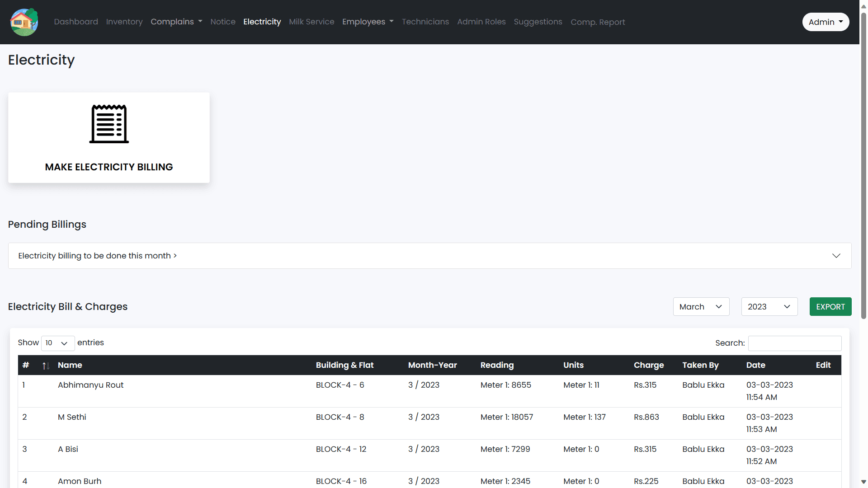Open the Inventory section
Viewport: 868px width, 488px height.
pos(124,22)
